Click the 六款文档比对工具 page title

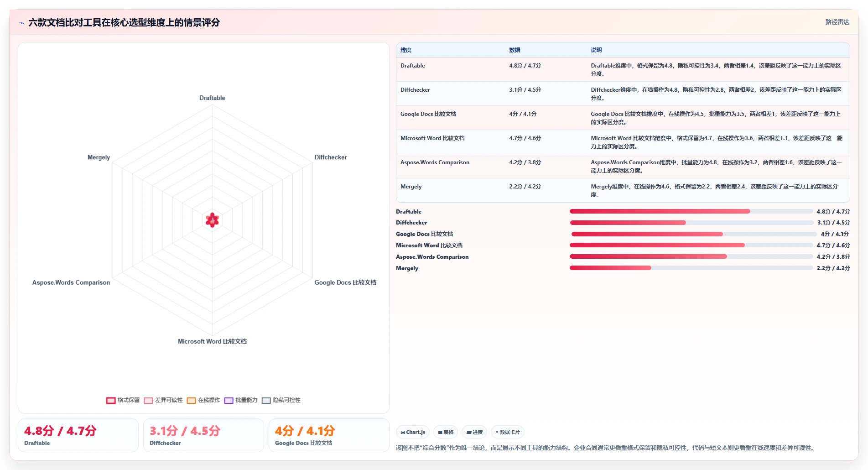pyautogui.click(x=124, y=22)
